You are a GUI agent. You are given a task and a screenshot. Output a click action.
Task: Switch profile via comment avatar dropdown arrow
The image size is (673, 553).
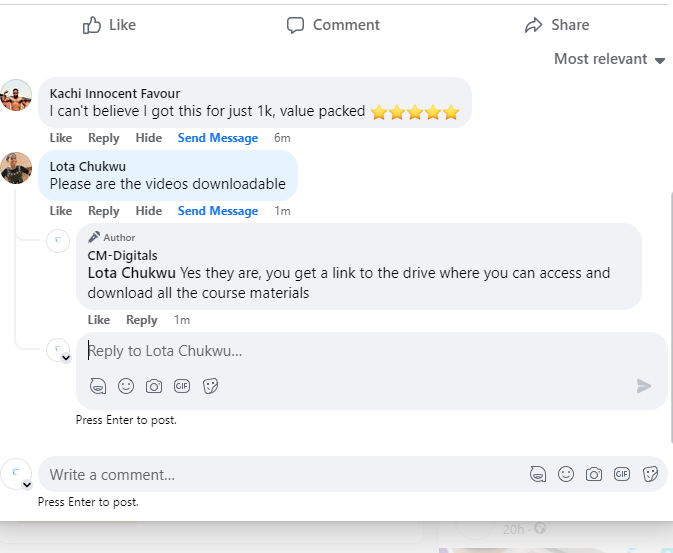[x=27, y=485]
